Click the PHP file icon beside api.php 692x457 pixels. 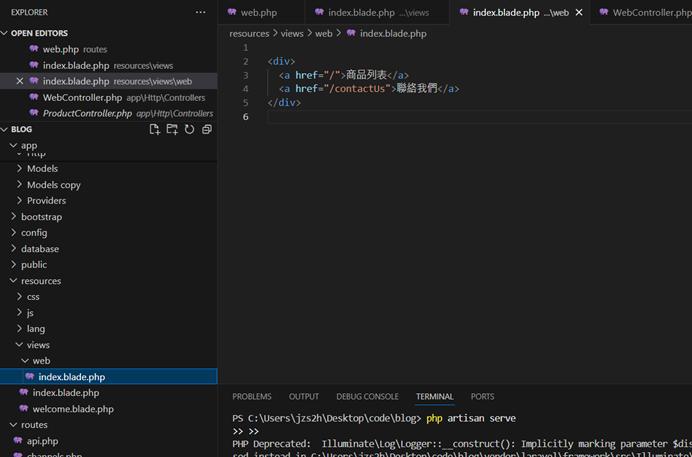click(18, 441)
